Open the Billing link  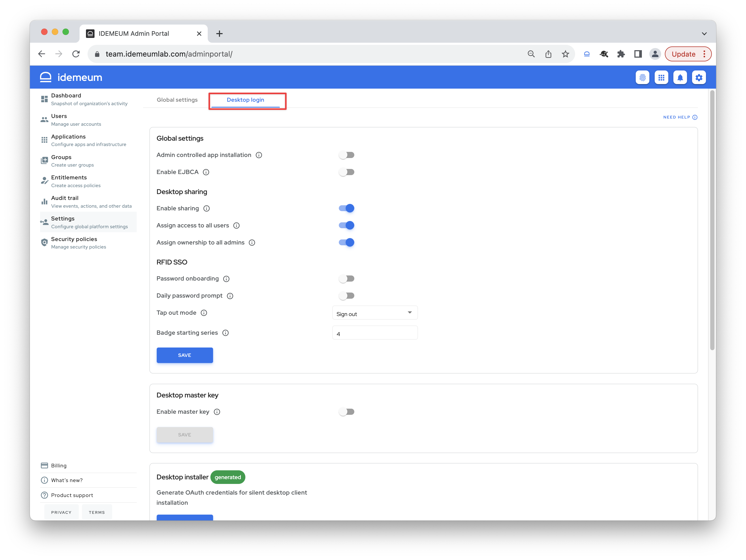(x=88, y=466)
